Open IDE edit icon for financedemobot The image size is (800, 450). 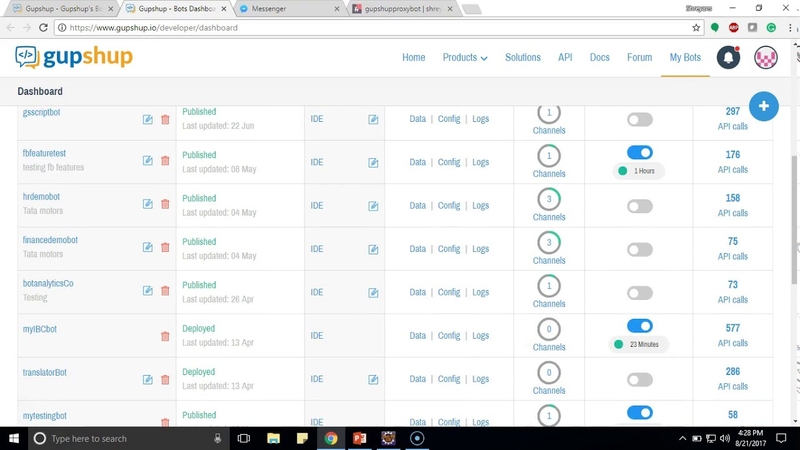tap(373, 249)
